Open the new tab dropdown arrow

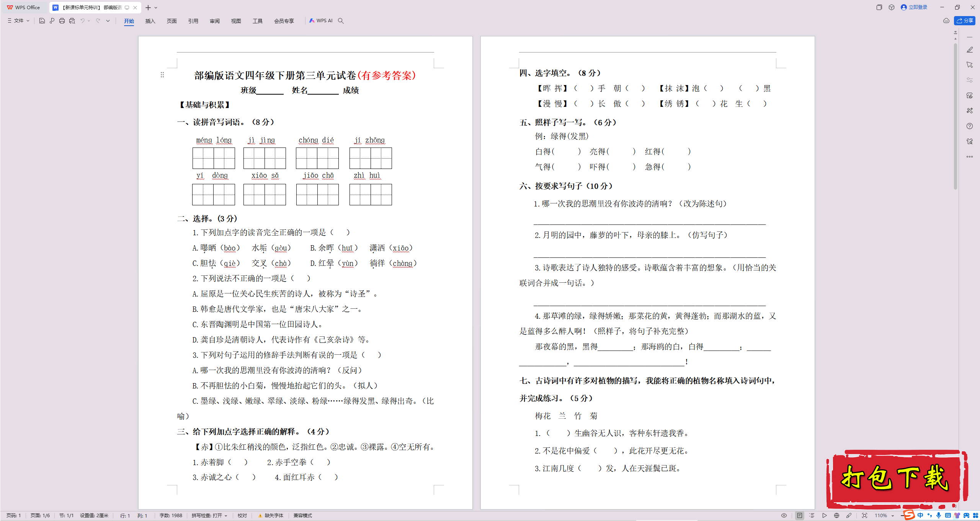pos(156,8)
